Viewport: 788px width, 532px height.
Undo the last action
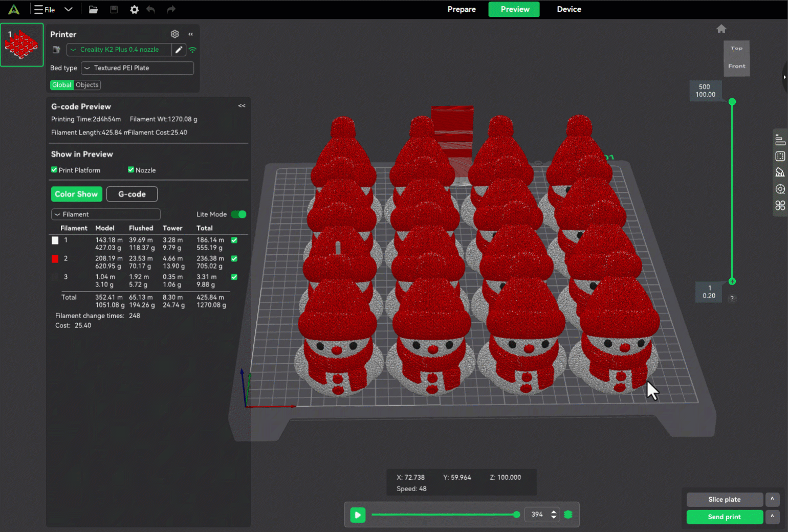pos(150,9)
